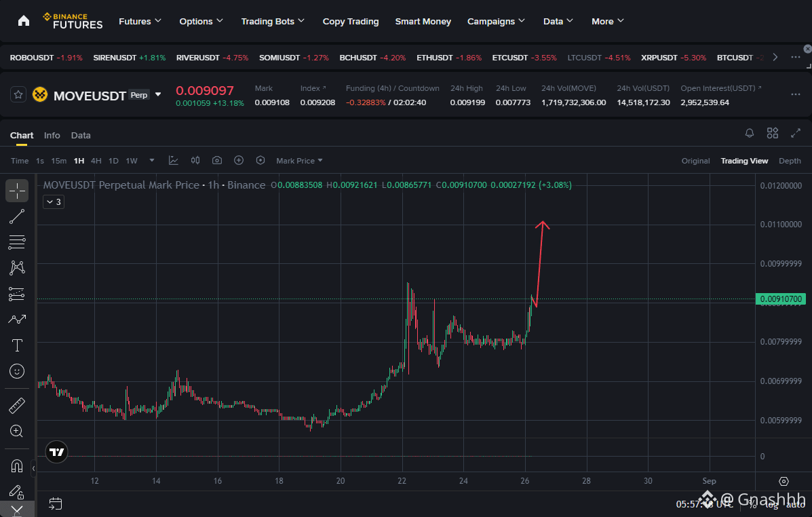The height and width of the screenshot is (517, 812).
Task: Switch to Original chart view
Action: click(x=695, y=161)
